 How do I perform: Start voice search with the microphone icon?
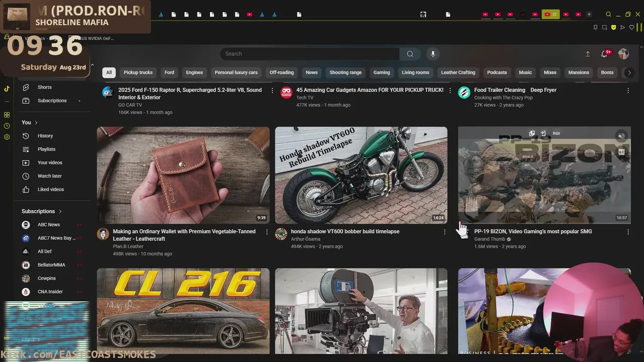(433, 54)
